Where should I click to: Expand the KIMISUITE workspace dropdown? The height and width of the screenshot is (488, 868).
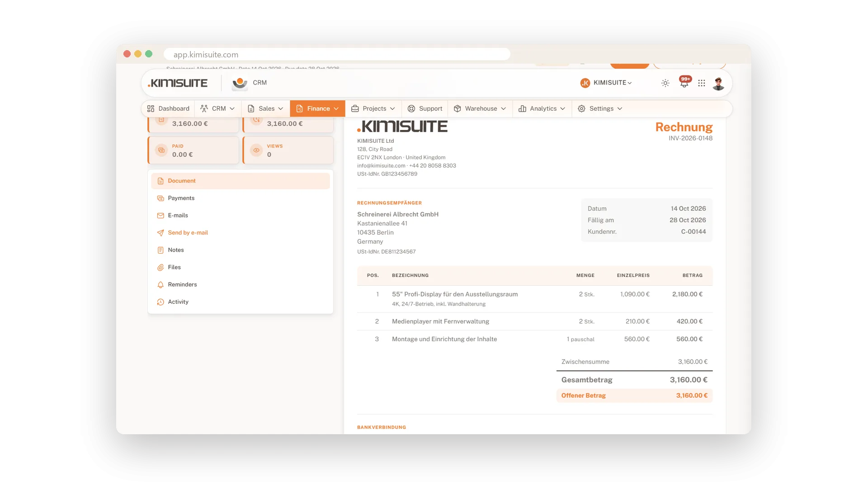click(606, 83)
